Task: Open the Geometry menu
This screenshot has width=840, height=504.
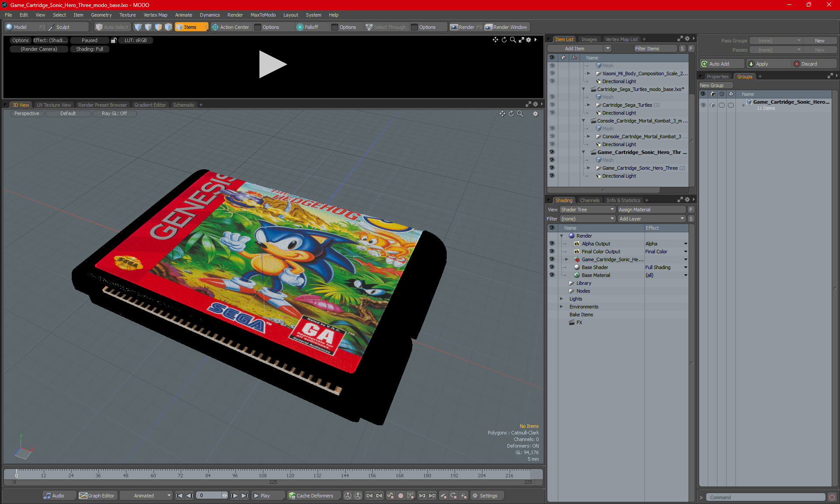Action: pyautogui.click(x=101, y=15)
